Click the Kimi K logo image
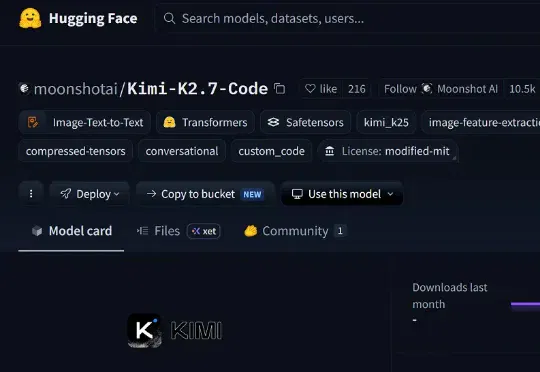 click(145, 330)
